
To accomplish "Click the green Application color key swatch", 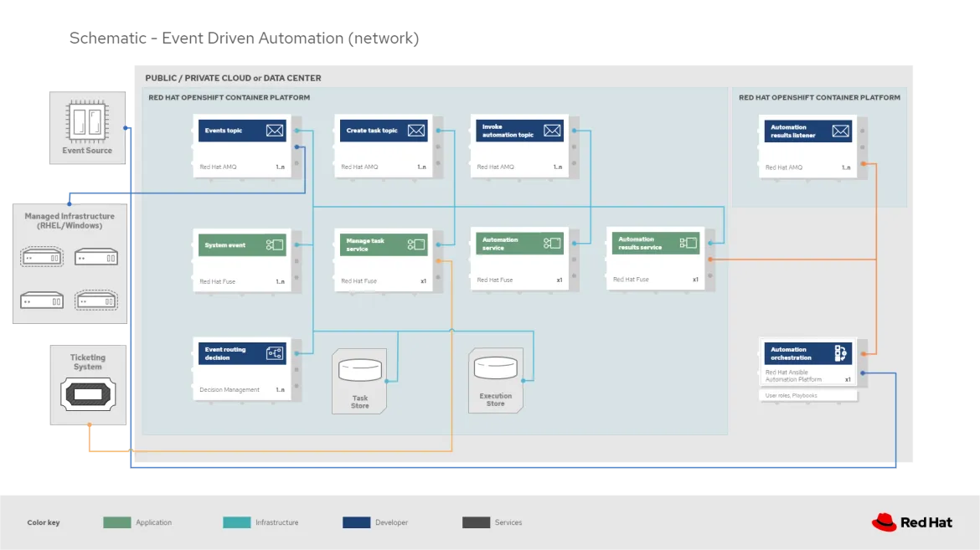I will [117, 522].
